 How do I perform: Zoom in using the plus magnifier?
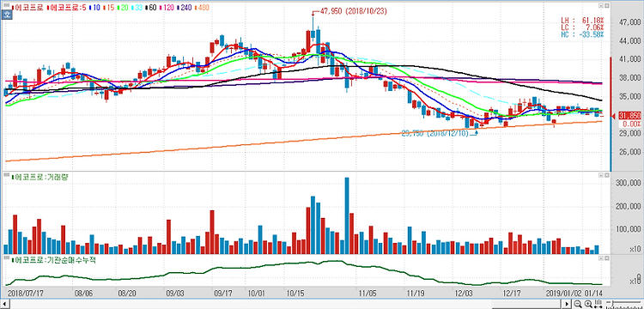588,304
